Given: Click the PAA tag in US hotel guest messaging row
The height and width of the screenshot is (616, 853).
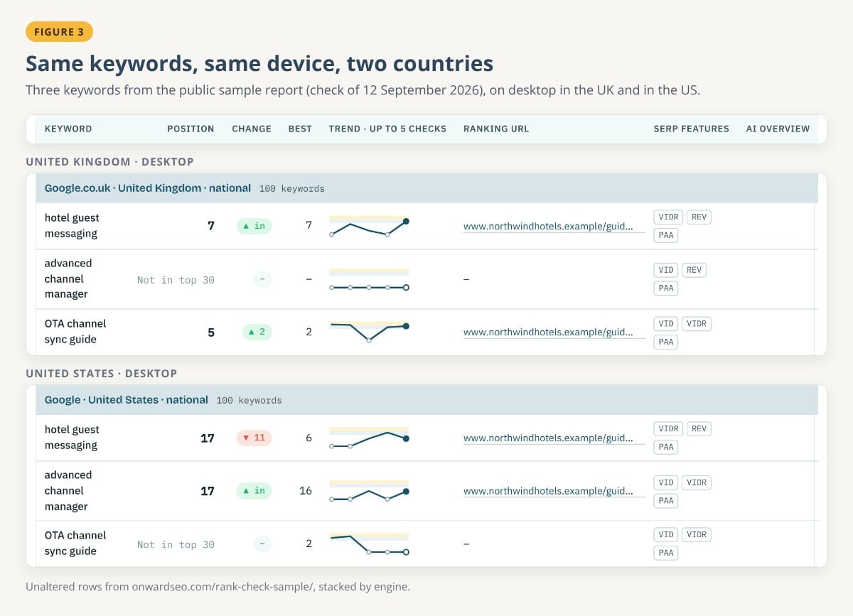Looking at the screenshot, I should 666,447.
